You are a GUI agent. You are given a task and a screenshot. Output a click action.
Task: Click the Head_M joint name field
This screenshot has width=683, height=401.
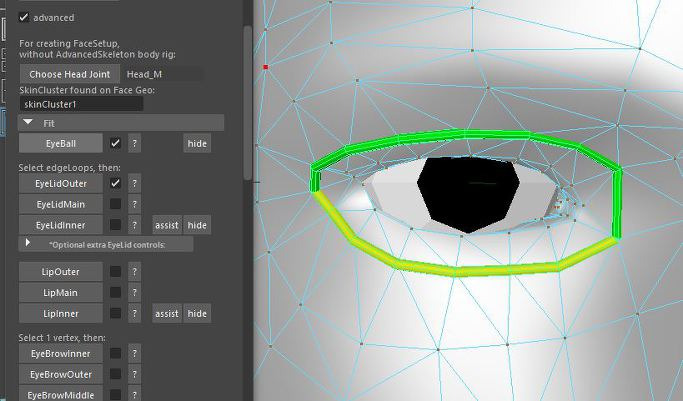click(x=164, y=74)
